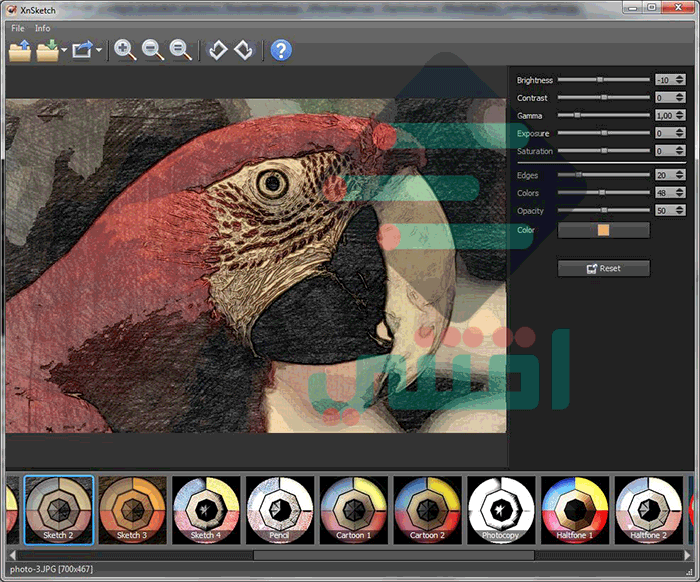Select the Cartoon 2 effect thumbnail

[x=427, y=510]
